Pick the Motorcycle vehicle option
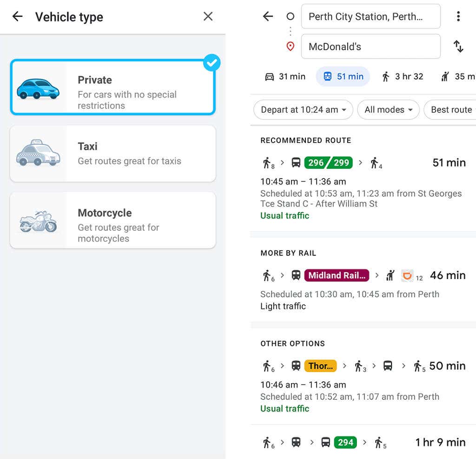 tap(112, 220)
